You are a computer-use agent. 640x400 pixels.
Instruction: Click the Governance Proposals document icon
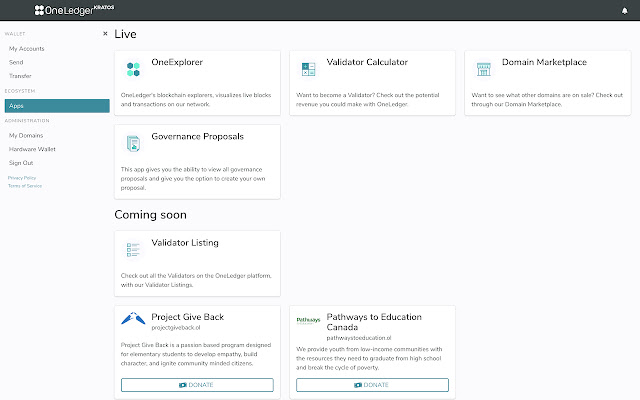[x=133, y=144]
